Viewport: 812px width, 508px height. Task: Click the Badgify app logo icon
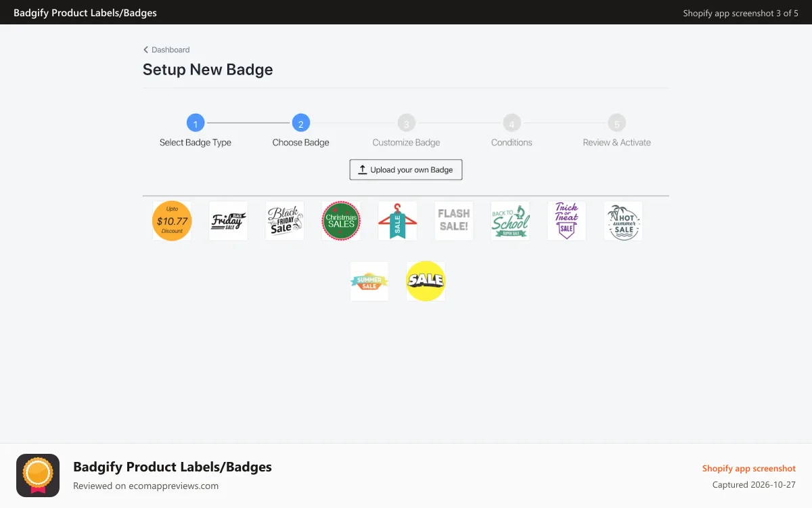tap(38, 475)
